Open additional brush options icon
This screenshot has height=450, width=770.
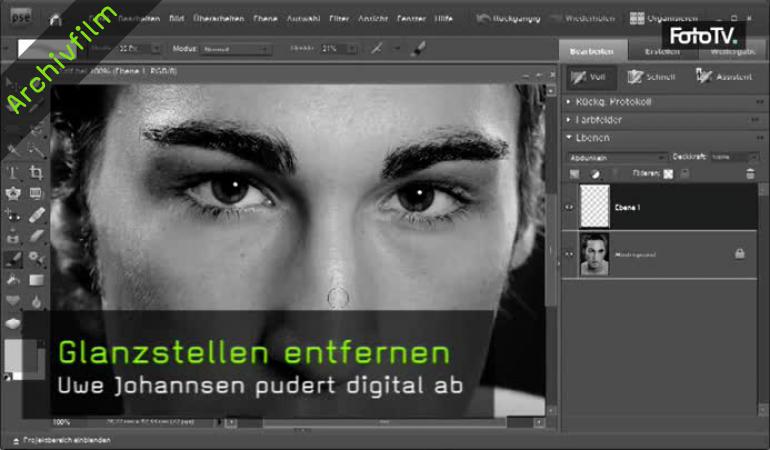[418, 48]
